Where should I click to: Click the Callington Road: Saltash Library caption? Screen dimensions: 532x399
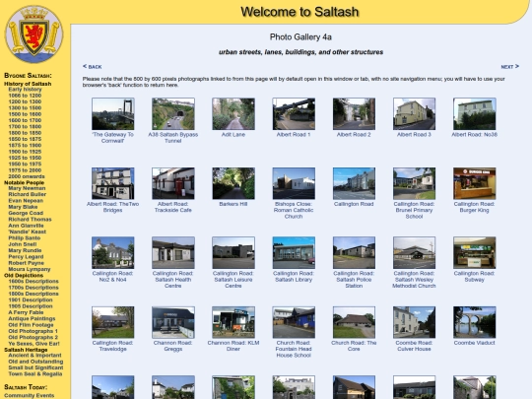click(x=294, y=277)
